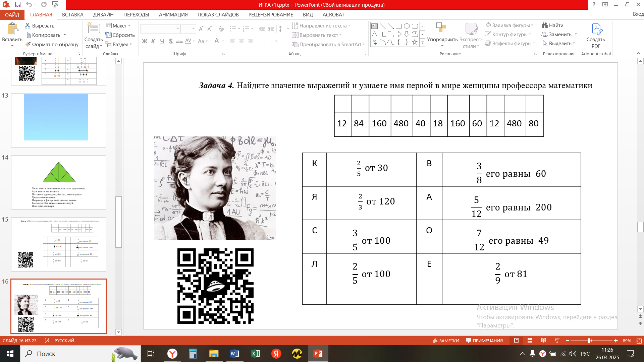Open the Раздел section dropdown

119,45
